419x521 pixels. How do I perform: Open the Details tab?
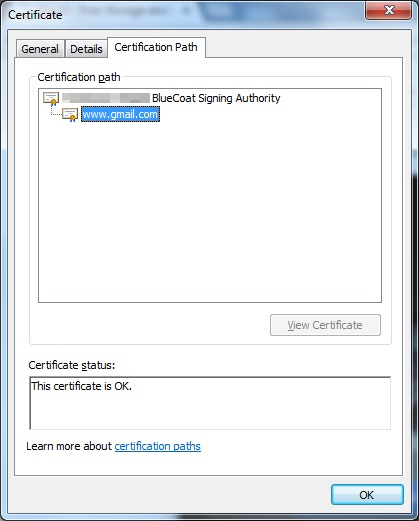point(86,49)
